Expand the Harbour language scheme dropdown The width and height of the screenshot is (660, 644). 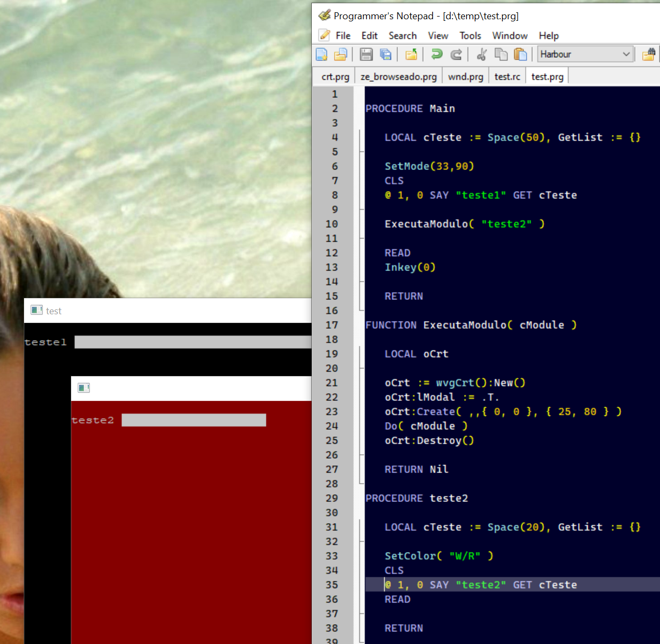coord(626,54)
